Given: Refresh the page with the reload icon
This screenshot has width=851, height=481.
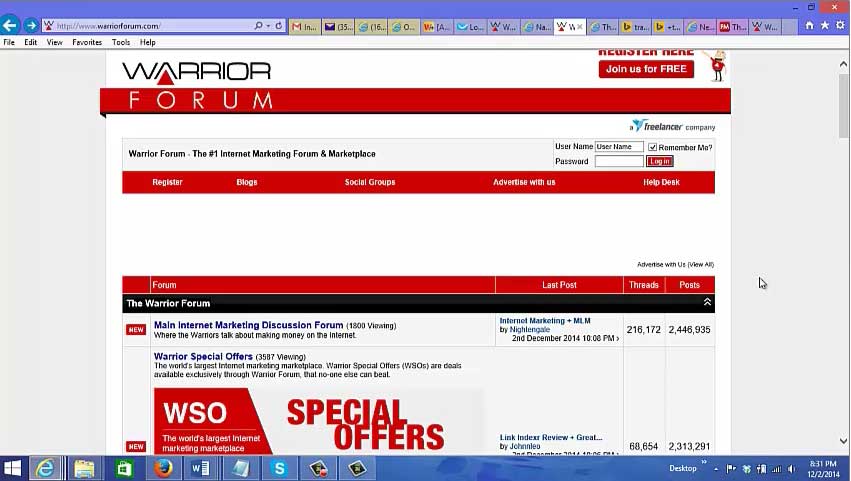Looking at the screenshot, I should pyautogui.click(x=278, y=26).
